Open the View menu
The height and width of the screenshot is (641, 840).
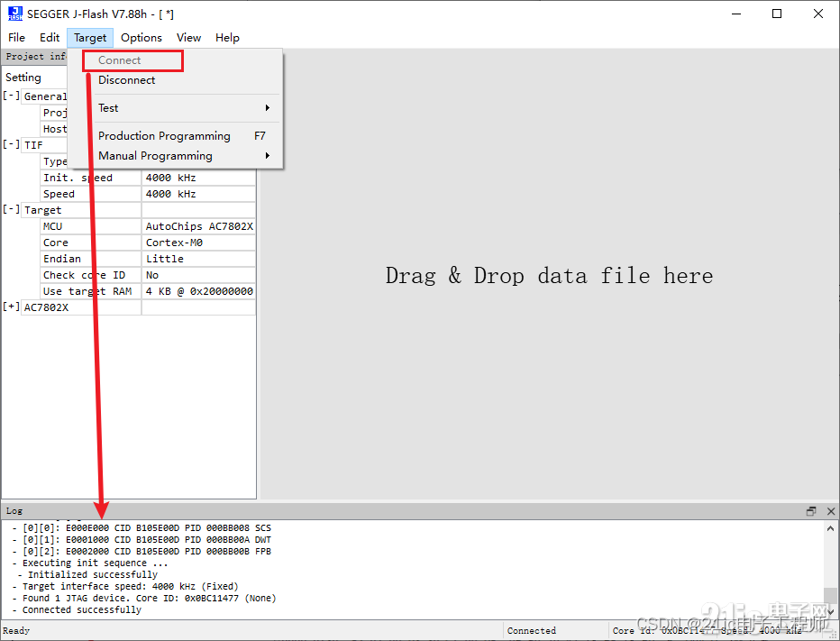(x=188, y=38)
